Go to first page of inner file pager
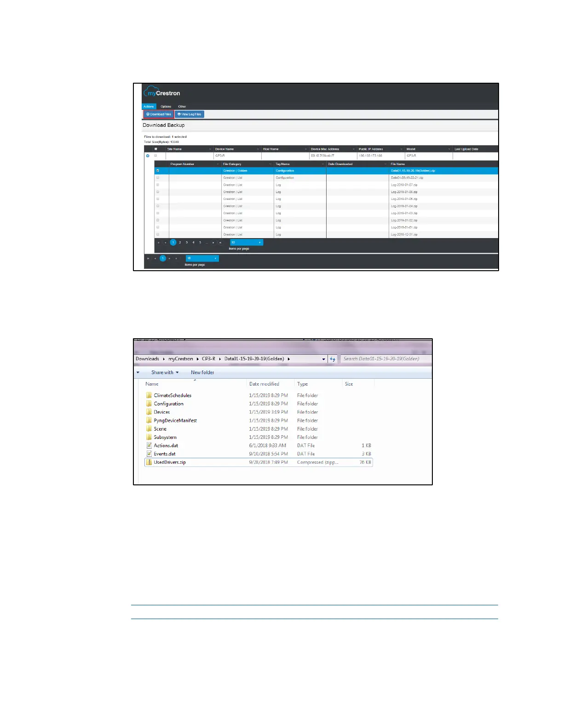The width and height of the screenshot is (563, 728). pyautogui.click(x=159, y=243)
